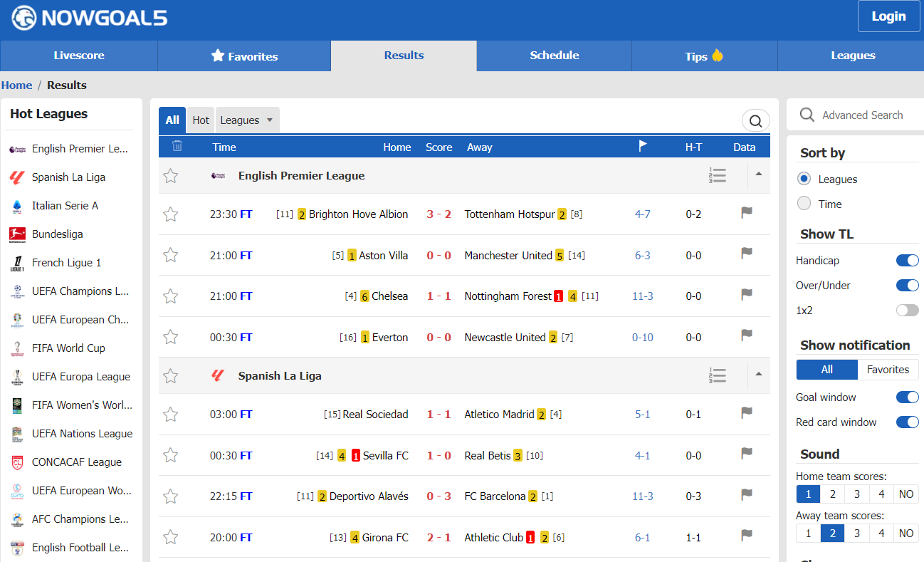Open flag data for Brighton vs Tottenham
Image resolution: width=924 pixels, height=562 pixels.
pos(747,213)
